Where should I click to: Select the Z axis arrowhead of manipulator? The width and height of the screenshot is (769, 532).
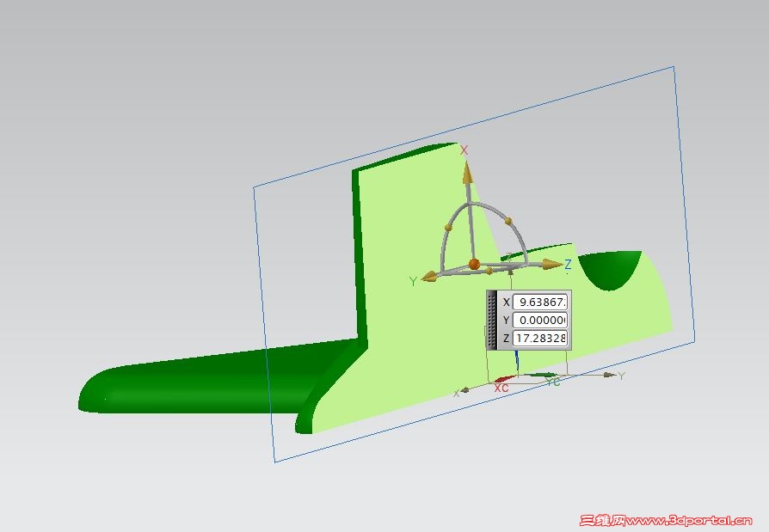tap(552, 265)
